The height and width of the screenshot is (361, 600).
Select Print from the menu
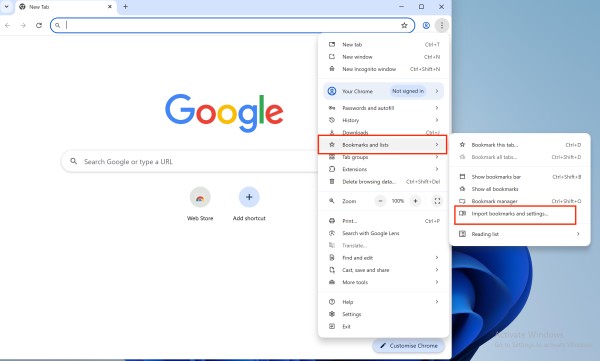pos(384,221)
